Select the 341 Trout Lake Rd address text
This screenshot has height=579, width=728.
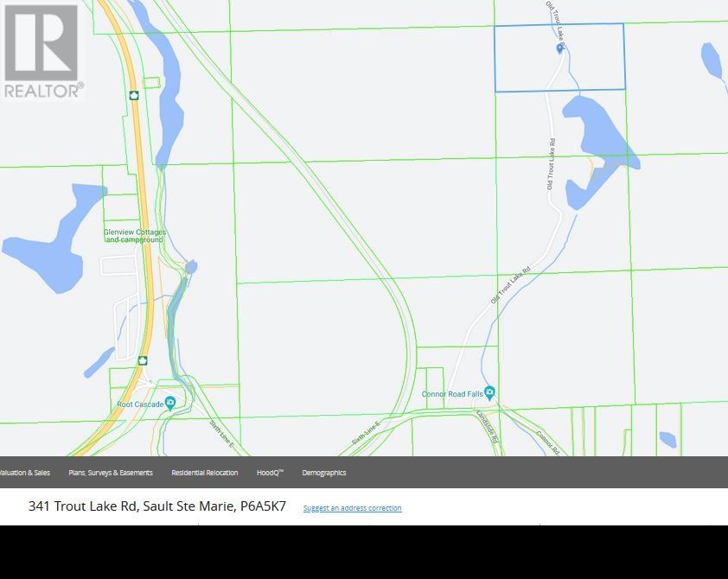pos(156,506)
